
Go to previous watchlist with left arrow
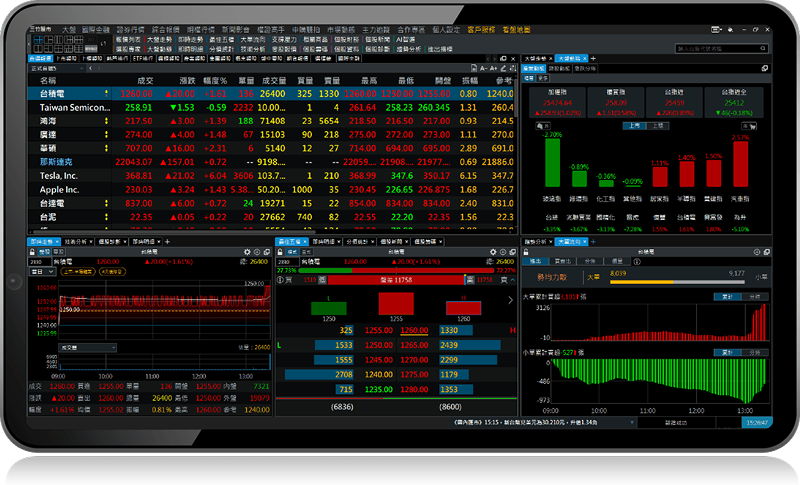pos(90,68)
